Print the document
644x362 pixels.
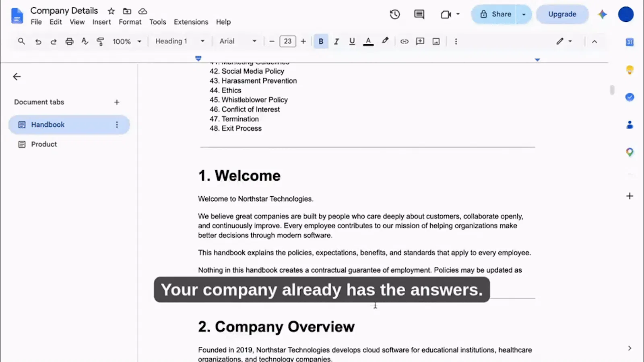coord(69,41)
